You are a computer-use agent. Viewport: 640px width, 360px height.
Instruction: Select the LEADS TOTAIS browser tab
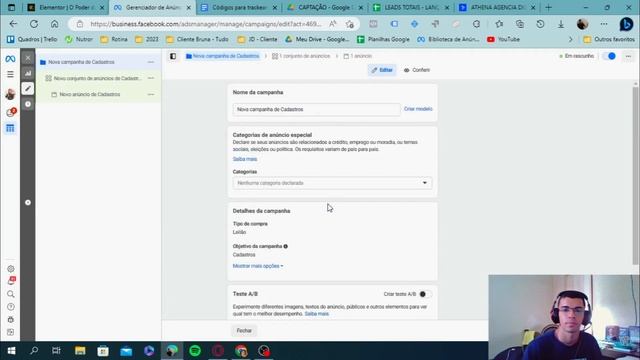coord(411,7)
